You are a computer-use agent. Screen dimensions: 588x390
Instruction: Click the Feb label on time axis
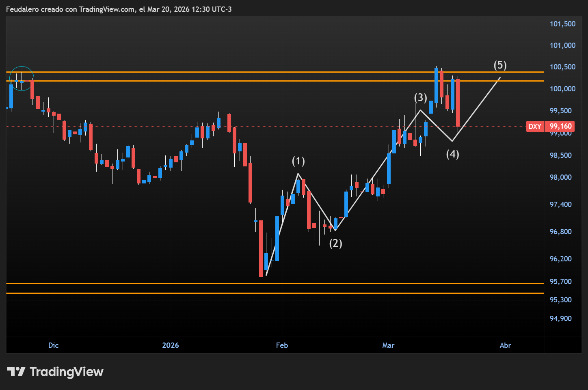(282, 345)
